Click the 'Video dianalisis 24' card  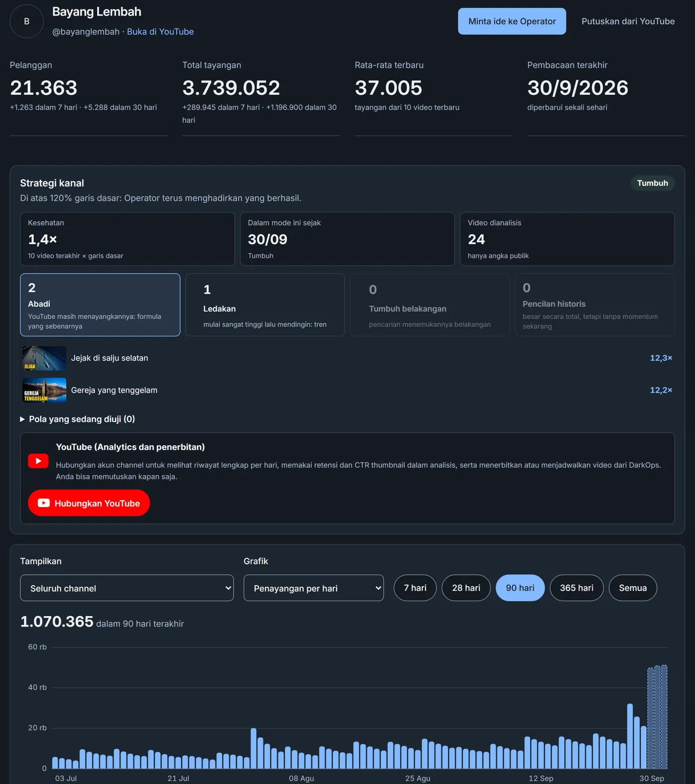pos(567,239)
